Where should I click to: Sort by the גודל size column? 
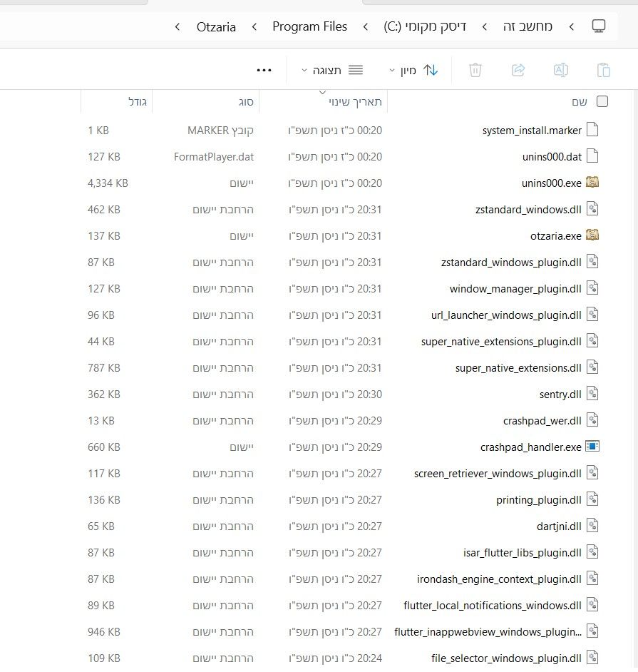[138, 102]
